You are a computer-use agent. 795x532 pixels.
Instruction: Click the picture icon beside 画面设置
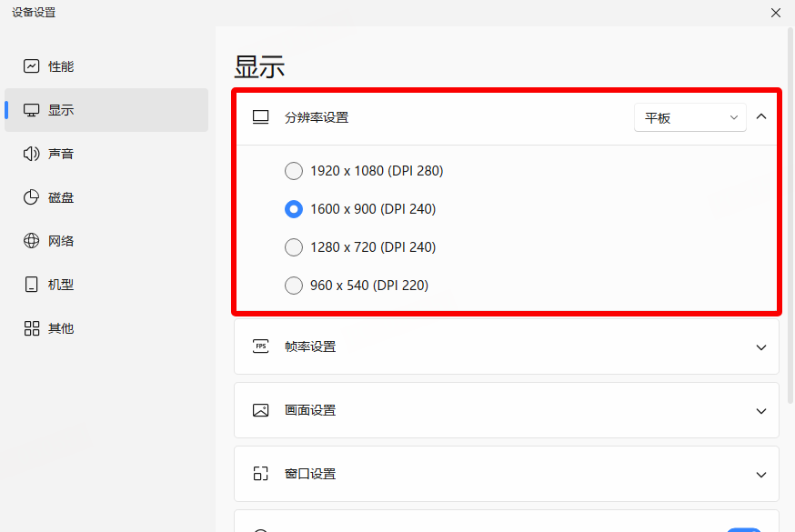pyautogui.click(x=261, y=410)
